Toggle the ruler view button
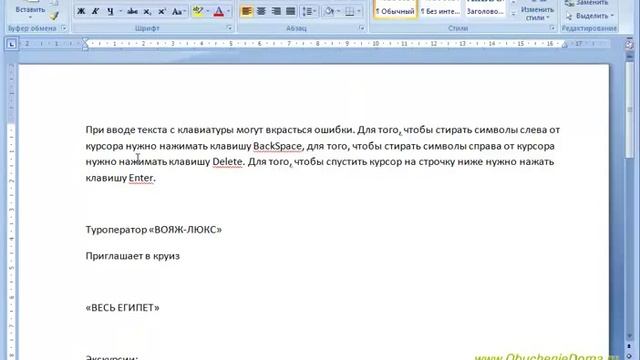The image size is (640, 360). 629,44
